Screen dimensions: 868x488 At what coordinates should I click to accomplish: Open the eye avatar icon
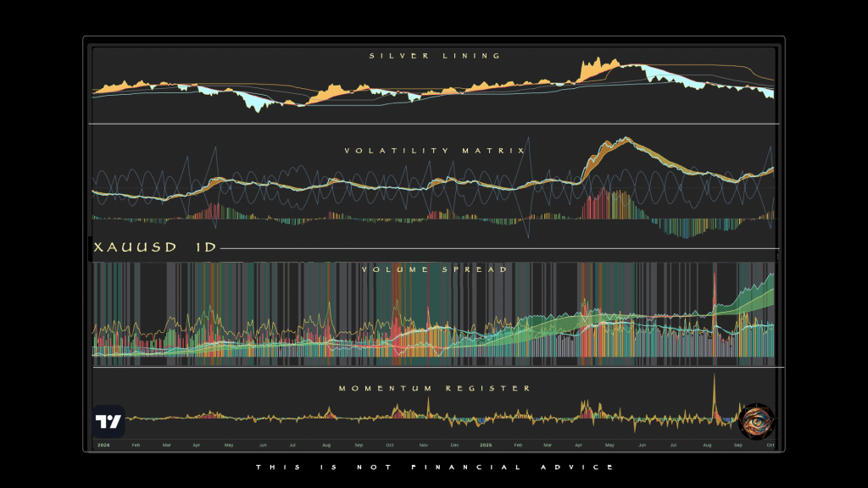(x=756, y=421)
